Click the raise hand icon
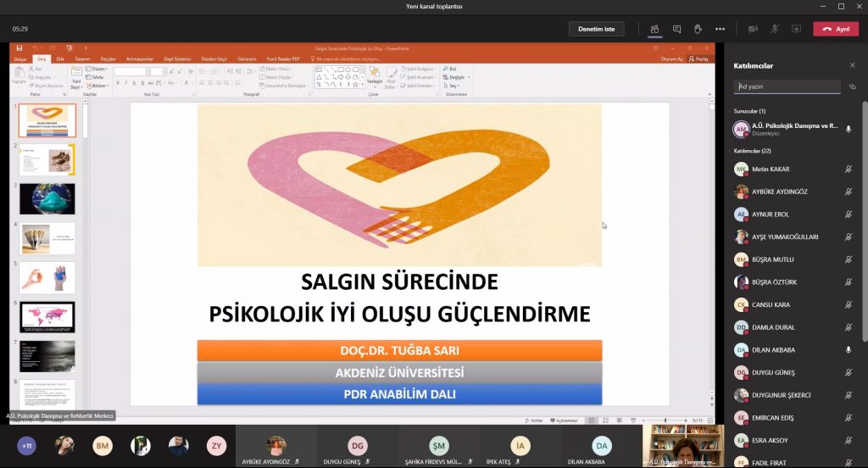 click(698, 30)
